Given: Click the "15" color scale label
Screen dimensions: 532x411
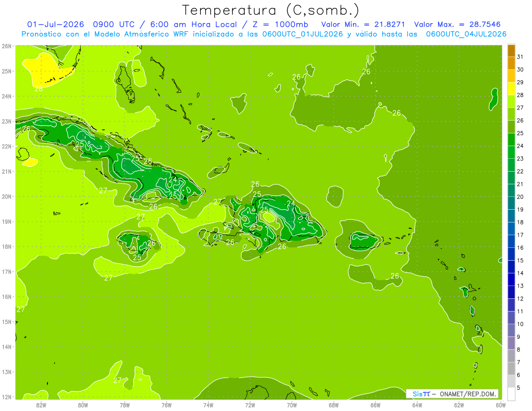Looking at the screenshot, I should pos(520,260).
